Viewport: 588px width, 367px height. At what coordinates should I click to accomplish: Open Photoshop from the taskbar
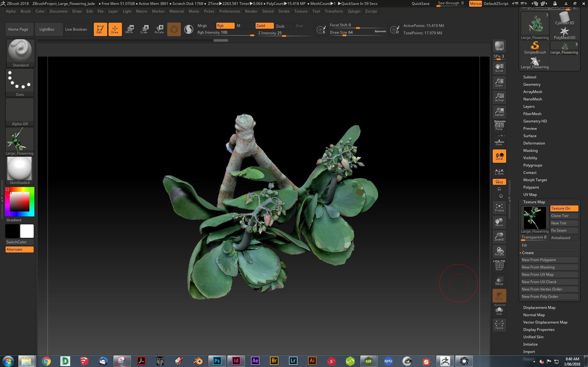[x=217, y=361]
